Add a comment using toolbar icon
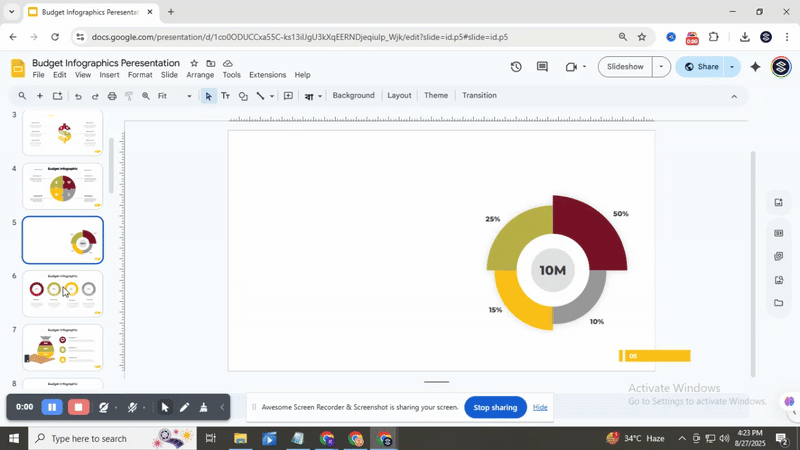This screenshot has width=800, height=450. (x=288, y=96)
